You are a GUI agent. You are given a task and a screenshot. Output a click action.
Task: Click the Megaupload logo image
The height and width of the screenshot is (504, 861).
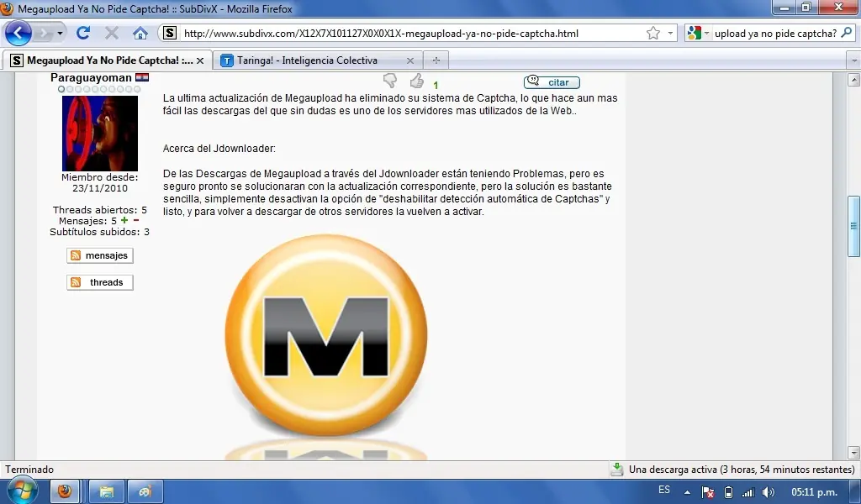point(325,347)
